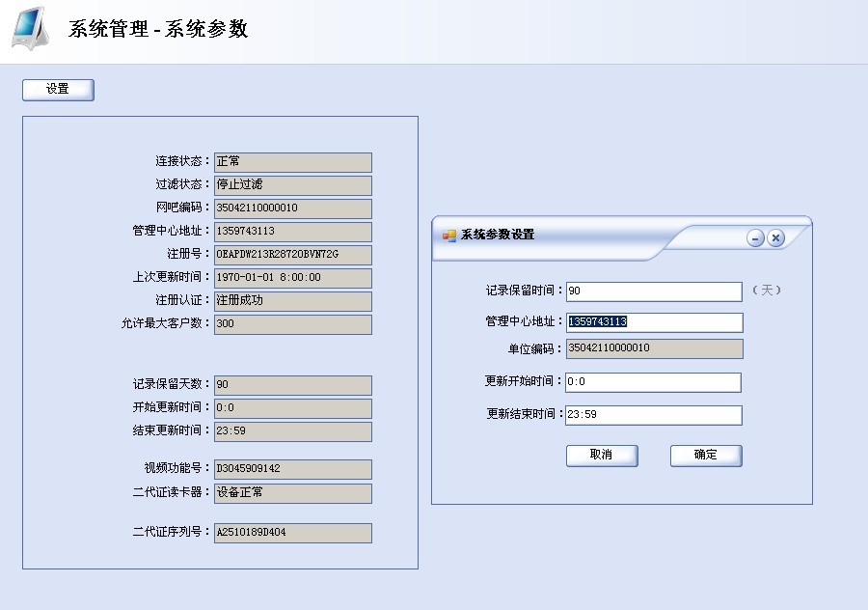
Task: Click the 注册号 field
Action: (x=292, y=255)
